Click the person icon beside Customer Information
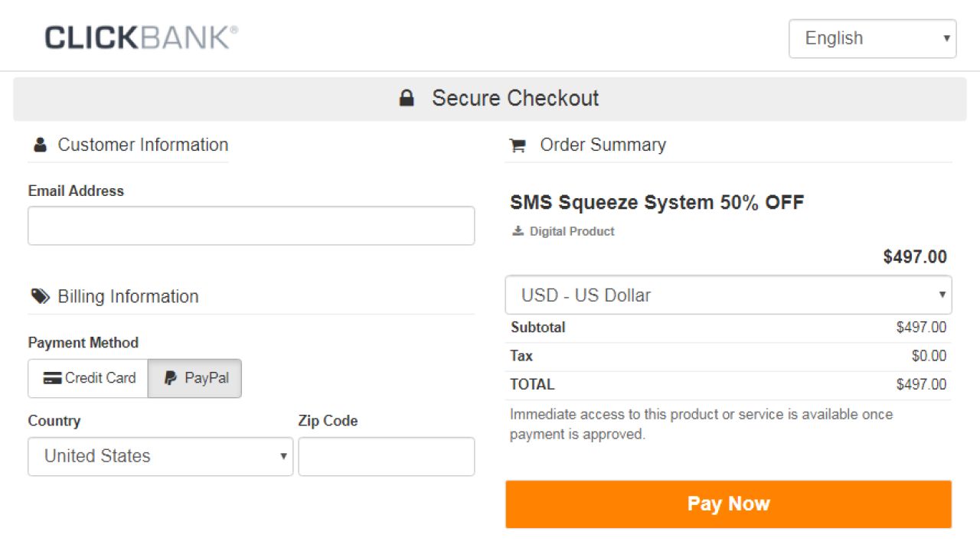Image resolution: width=980 pixels, height=551 pixels. 39,144
